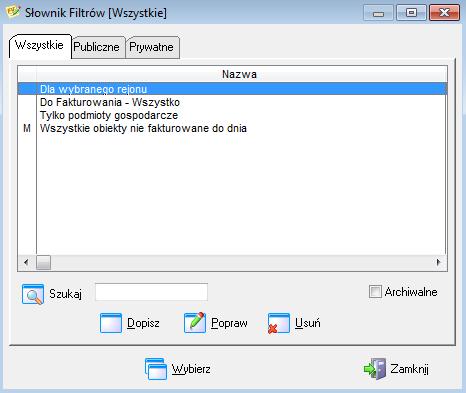This screenshot has width=466, height=393.
Task: Click the Popraw button label
Action: (x=229, y=323)
